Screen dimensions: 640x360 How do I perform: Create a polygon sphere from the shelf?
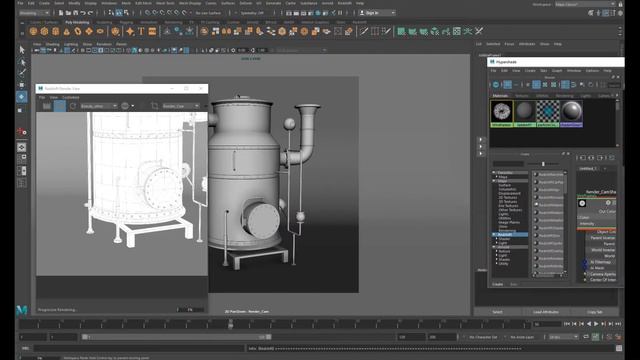click(x=33, y=31)
